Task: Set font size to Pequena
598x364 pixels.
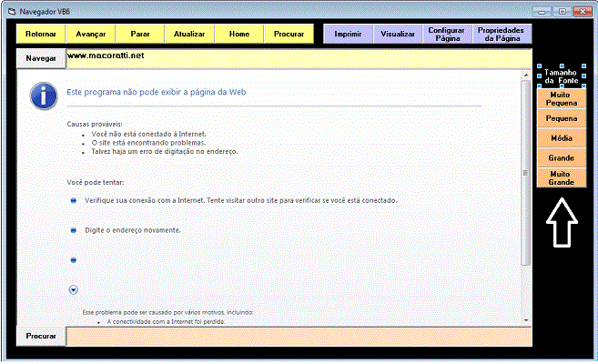Action: [562, 118]
